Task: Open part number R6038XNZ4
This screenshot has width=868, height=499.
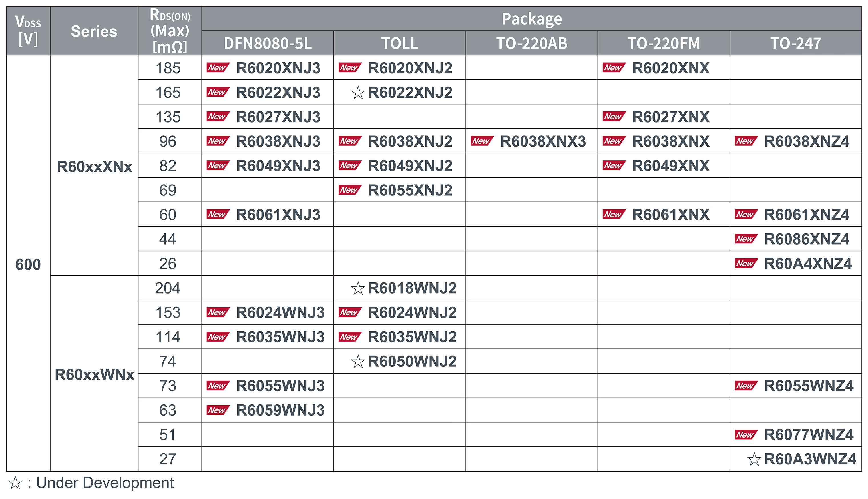Action: [x=807, y=141]
